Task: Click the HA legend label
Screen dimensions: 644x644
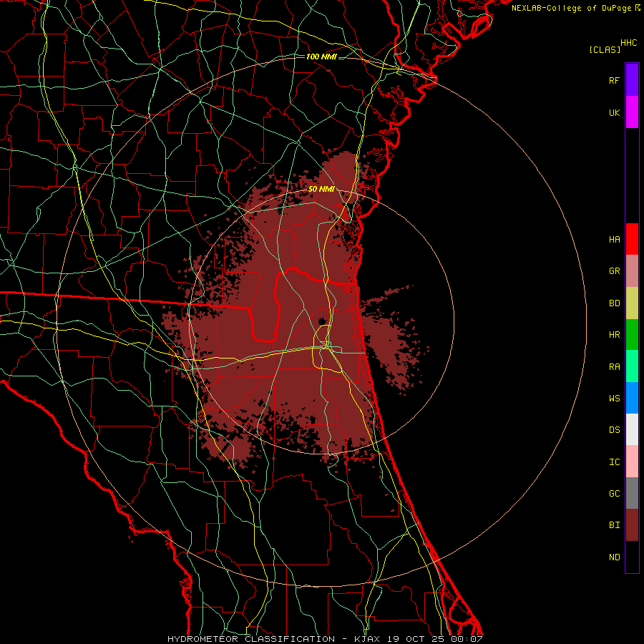Action: tap(614, 240)
